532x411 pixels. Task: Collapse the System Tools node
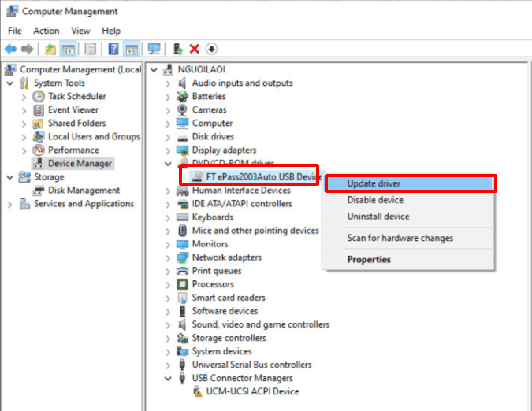click(9, 83)
